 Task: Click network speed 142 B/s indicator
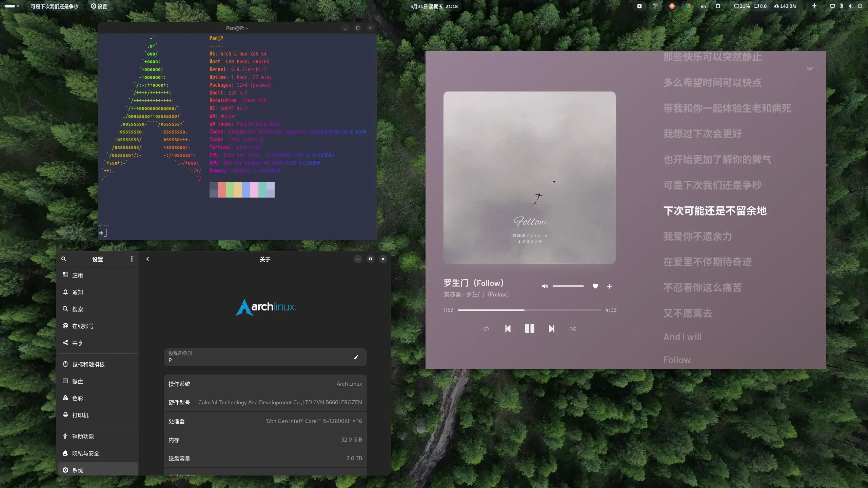[x=785, y=6]
